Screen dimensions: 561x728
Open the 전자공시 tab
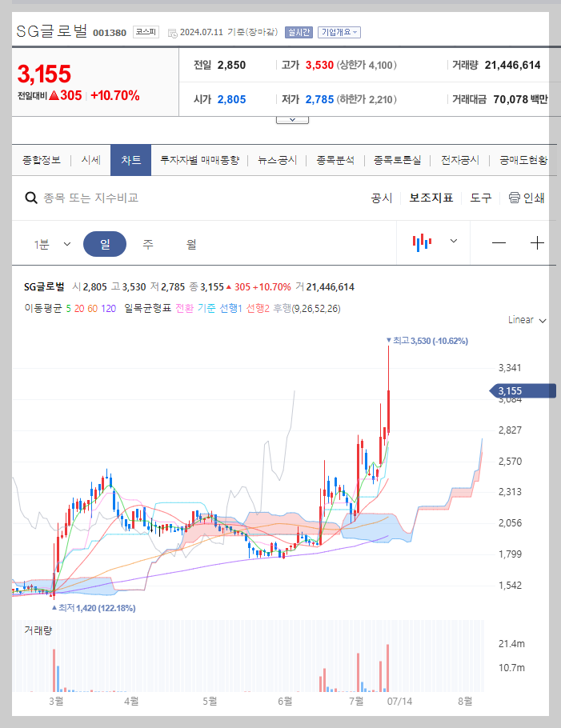(x=459, y=160)
